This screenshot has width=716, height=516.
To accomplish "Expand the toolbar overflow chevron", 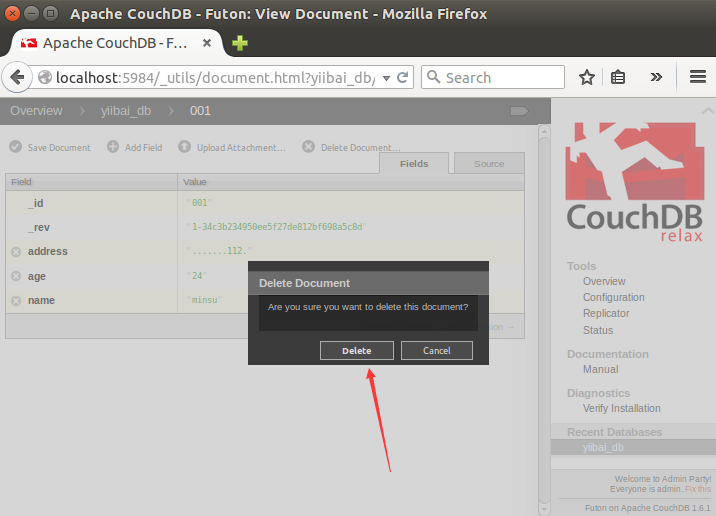I will tap(656, 77).
